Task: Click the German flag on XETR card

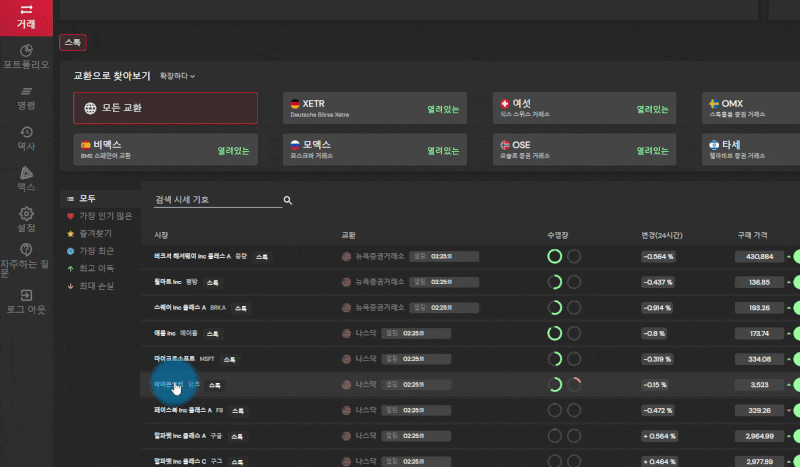Action: click(295, 104)
